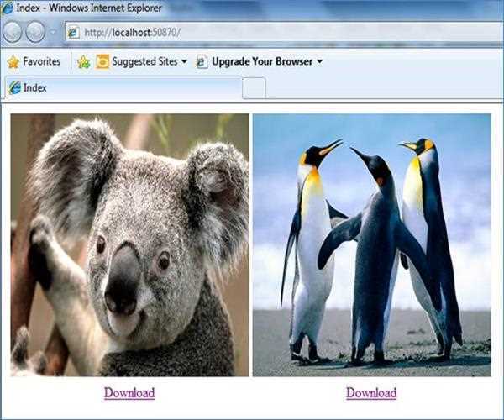Click Download link under koala image
The height and width of the screenshot is (420, 504).
tap(129, 392)
